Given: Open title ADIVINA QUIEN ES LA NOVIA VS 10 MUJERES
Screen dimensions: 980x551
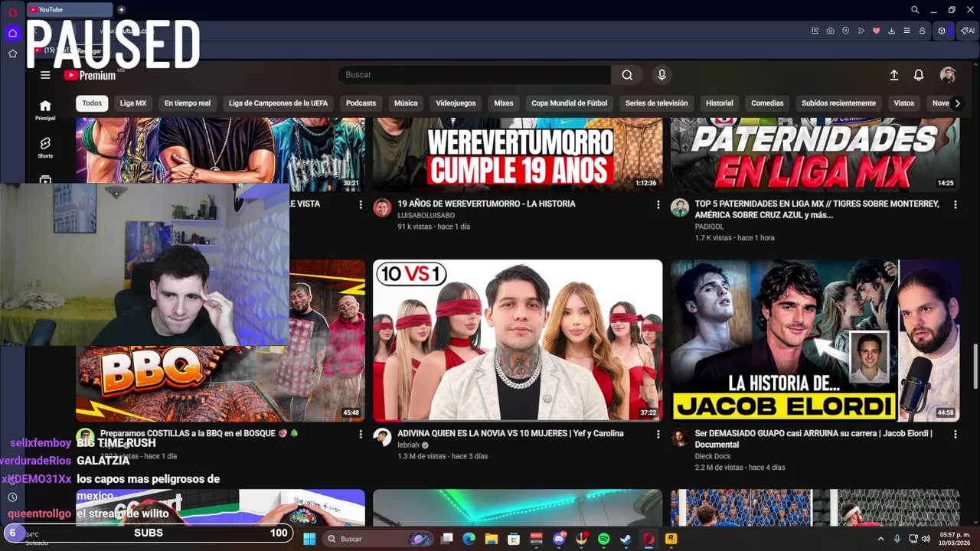Looking at the screenshot, I should tap(510, 433).
